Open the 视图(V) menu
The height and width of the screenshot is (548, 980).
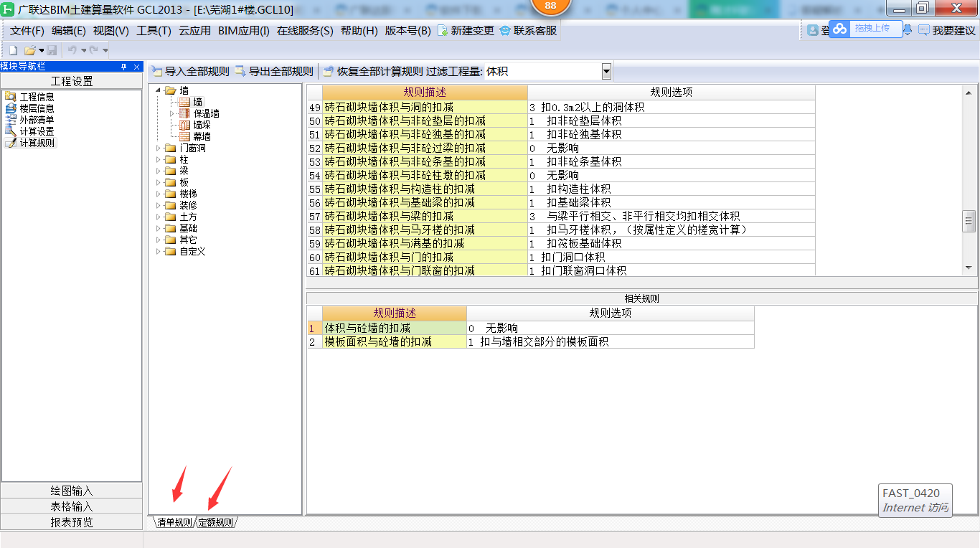click(x=111, y=31)
